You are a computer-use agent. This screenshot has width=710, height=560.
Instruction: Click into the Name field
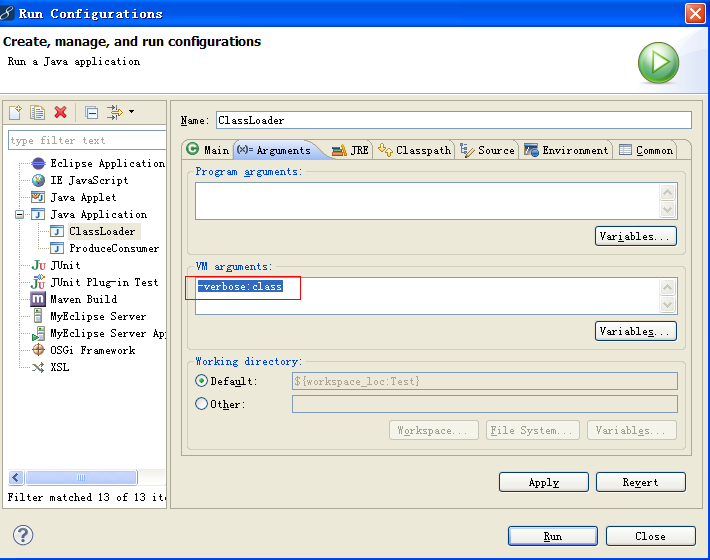coord(454,120)
